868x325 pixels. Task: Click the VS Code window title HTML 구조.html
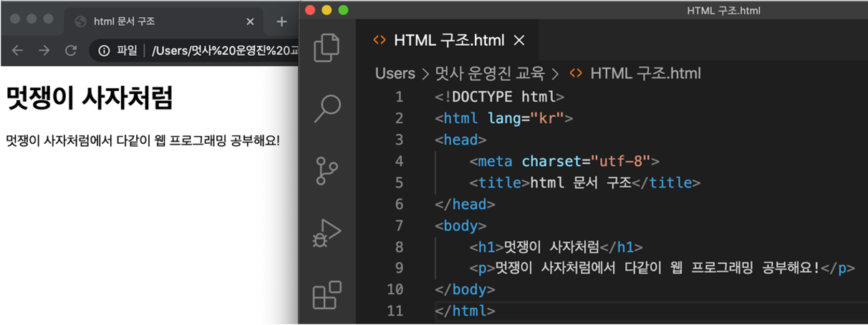click(x=723, y=10)
